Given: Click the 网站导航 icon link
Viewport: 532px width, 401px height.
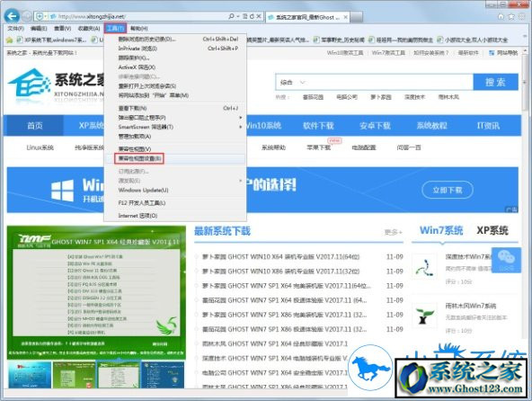Looking at the screenshot, I should pyautogui.click(x=503, y=53).
